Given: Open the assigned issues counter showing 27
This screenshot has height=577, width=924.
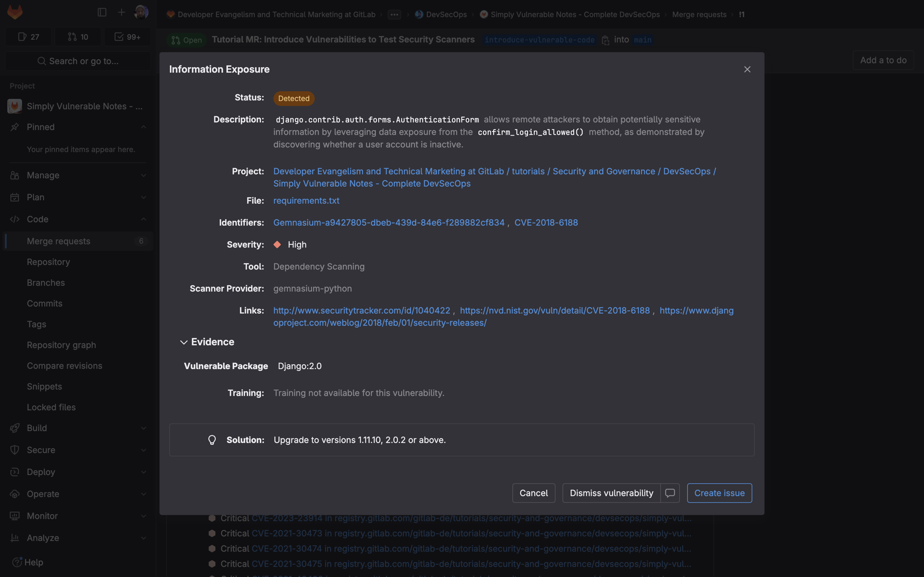Looking at the screenshot, I should tap(29, 37).
